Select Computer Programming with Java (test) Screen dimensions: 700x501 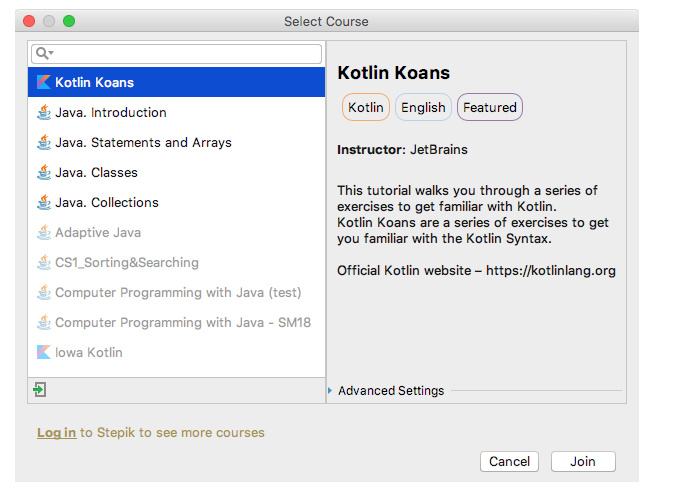[x=176, y=292]
